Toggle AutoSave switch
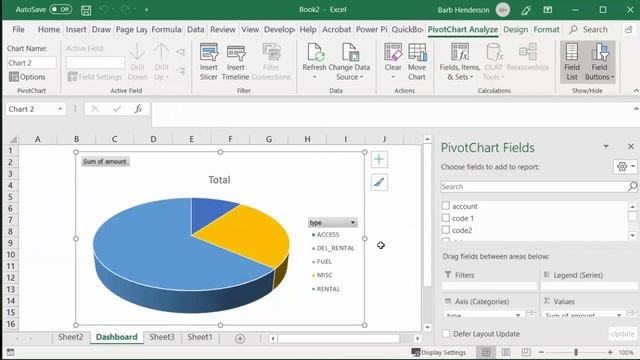640x360 pixels. [x=60, y=9]
